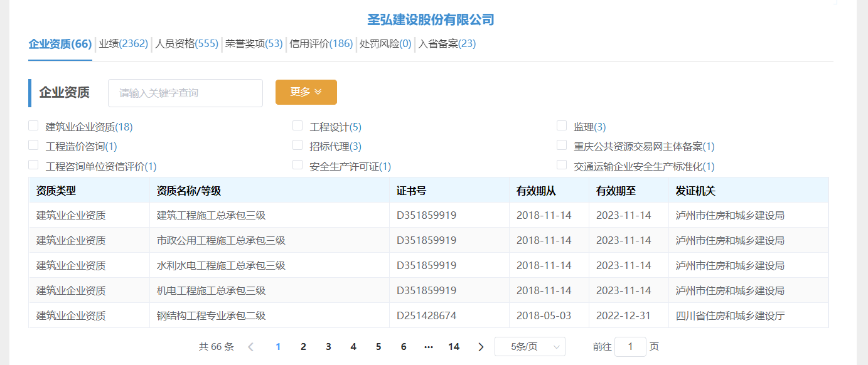Click the 资质类型 column header
868x365 pixels.
[x=89, y=190]
